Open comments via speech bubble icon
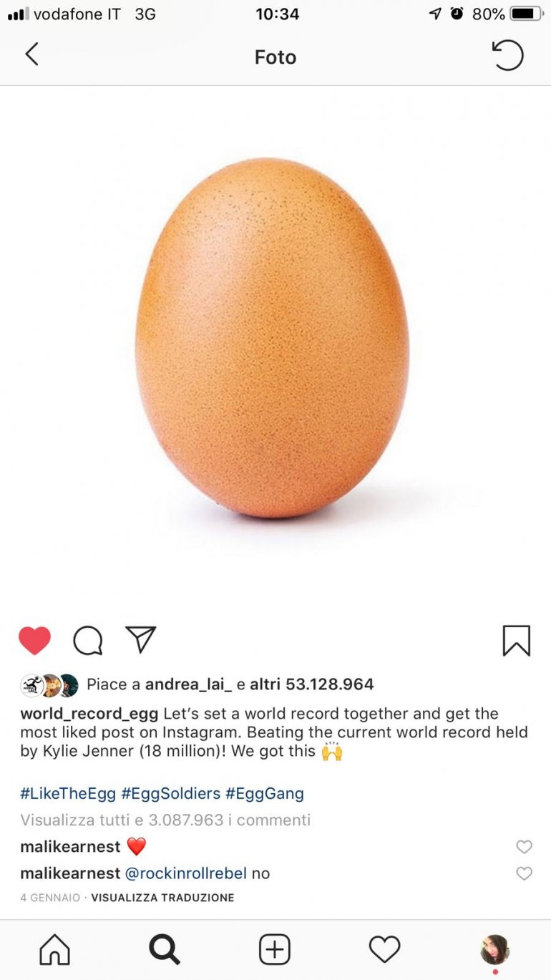 [88, 641]
